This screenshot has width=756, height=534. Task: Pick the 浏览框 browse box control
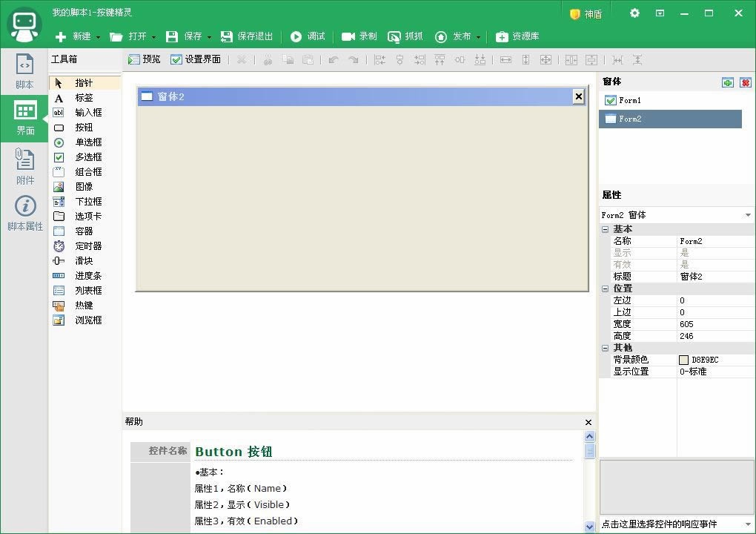coord(84,320)
